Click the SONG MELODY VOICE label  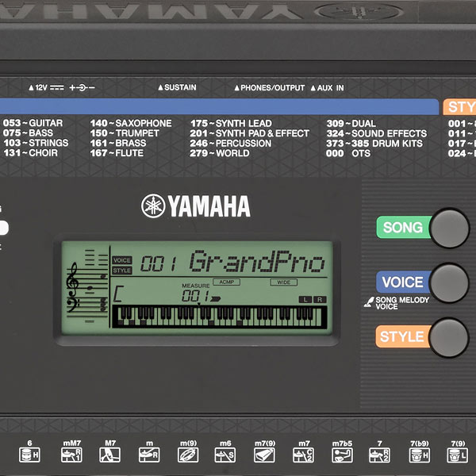(x=402, y=303)
